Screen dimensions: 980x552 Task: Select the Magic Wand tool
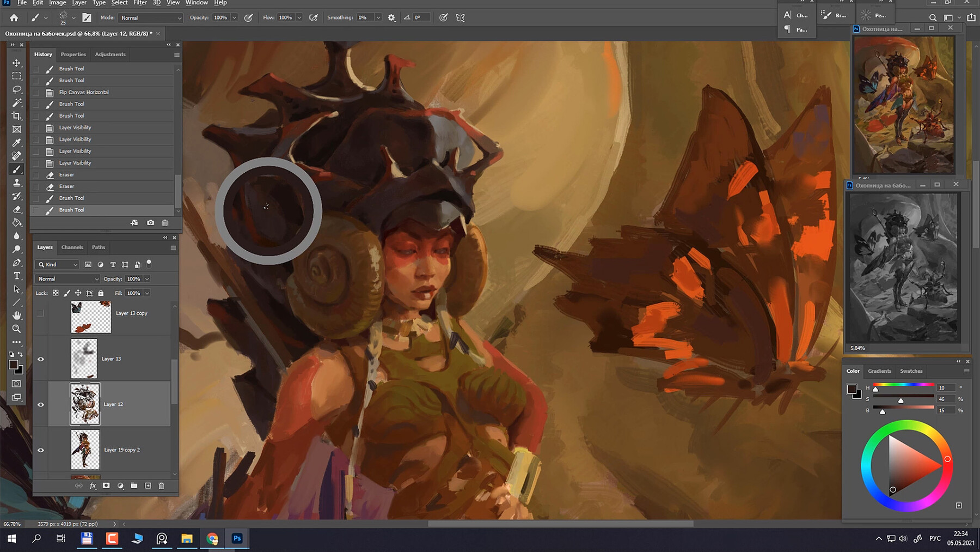coord(16,103)
